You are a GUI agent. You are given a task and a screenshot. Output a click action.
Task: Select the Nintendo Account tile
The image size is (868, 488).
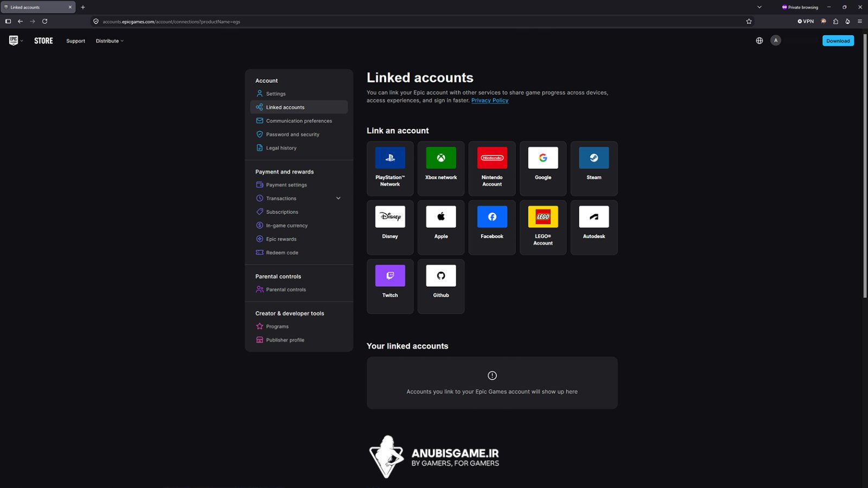[x=492, y=169]
